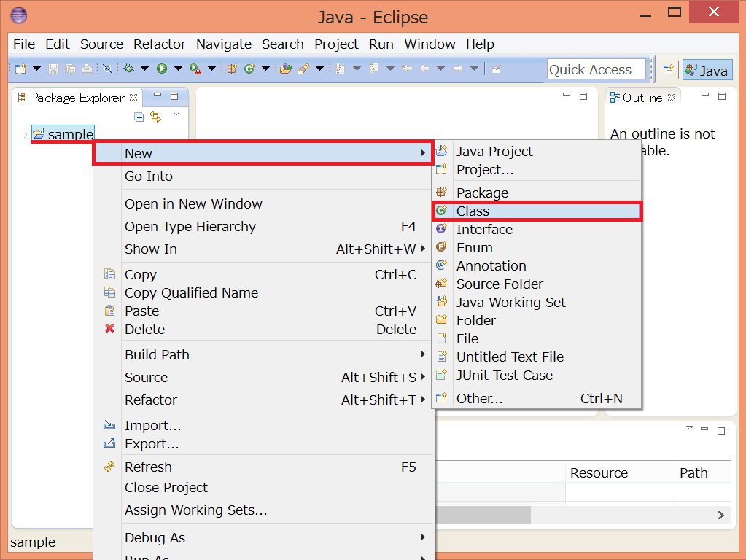Select Source Folder in the New submenu

[537, 284]
